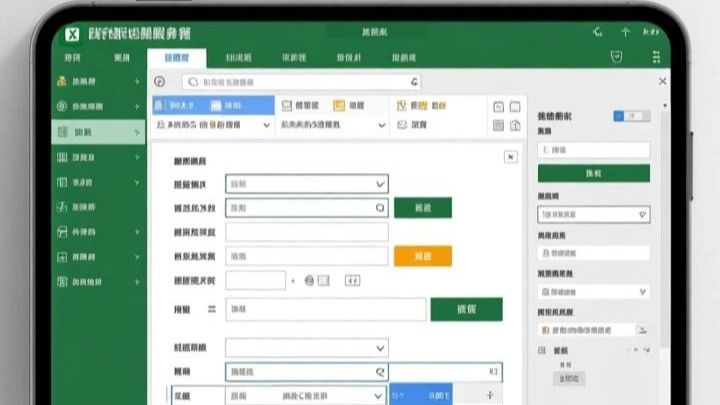Open the first ribbon tab on the left
This screenshot has height=405, width=720.
click(73, 57)
